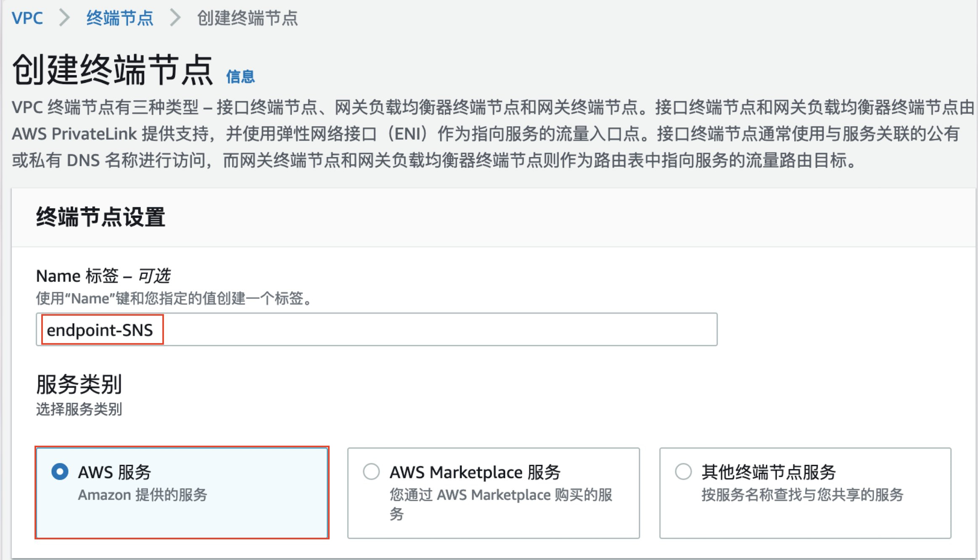Click the 选择服务类别 helper text
This screenshot has width=978, height=560.
(x=79, y=409)
